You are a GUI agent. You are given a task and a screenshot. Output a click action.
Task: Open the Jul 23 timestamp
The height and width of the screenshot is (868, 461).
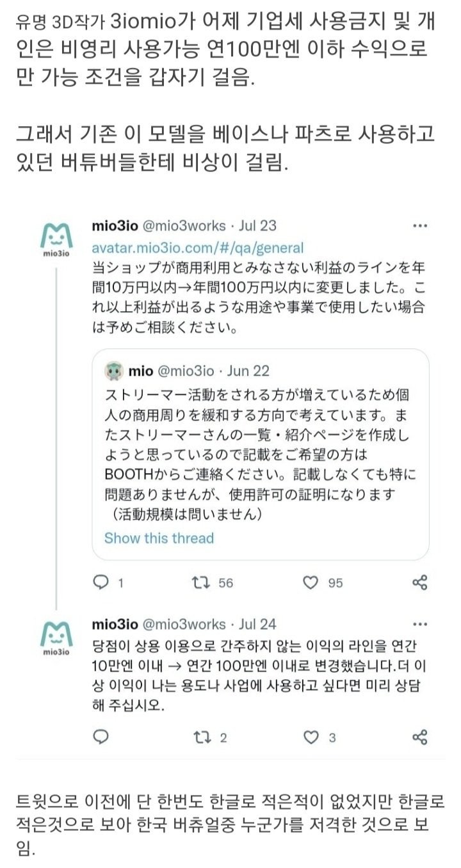[x=257, y=226]
